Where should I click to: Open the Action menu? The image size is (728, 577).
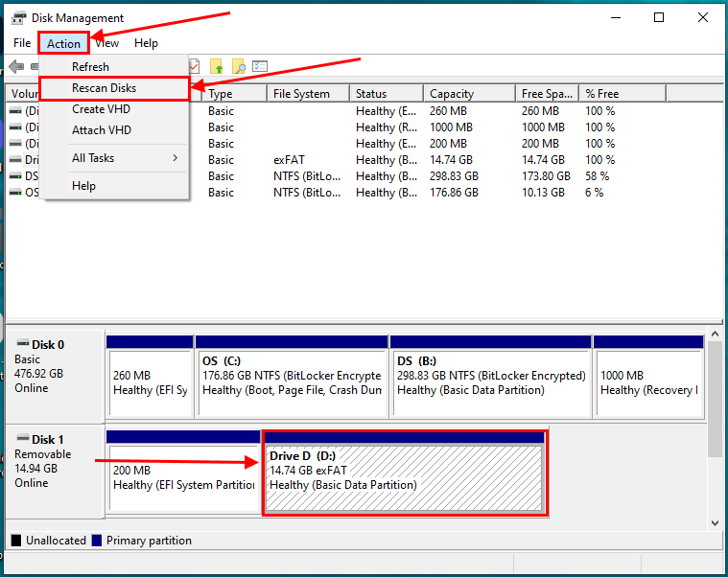click(x=63, y=43)
